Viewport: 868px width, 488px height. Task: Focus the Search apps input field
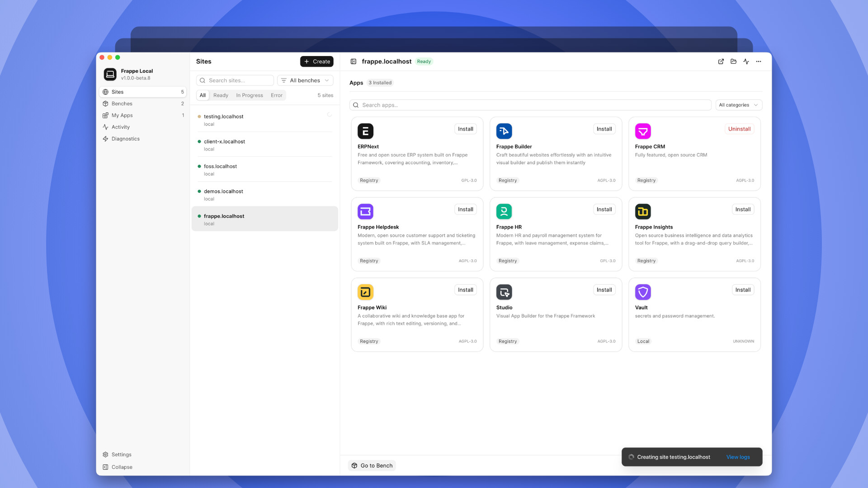tap(530, 105)
